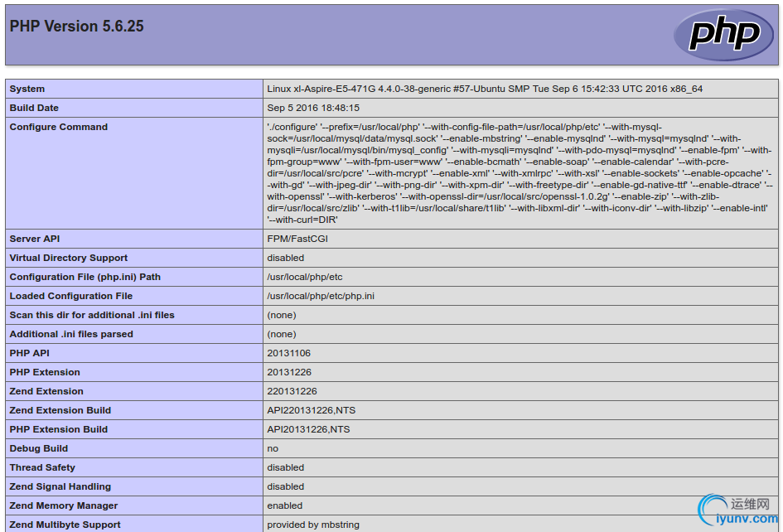Select the "Build Date" row label
Viewport: 783px width, 532px height.
tap(34, 108)
